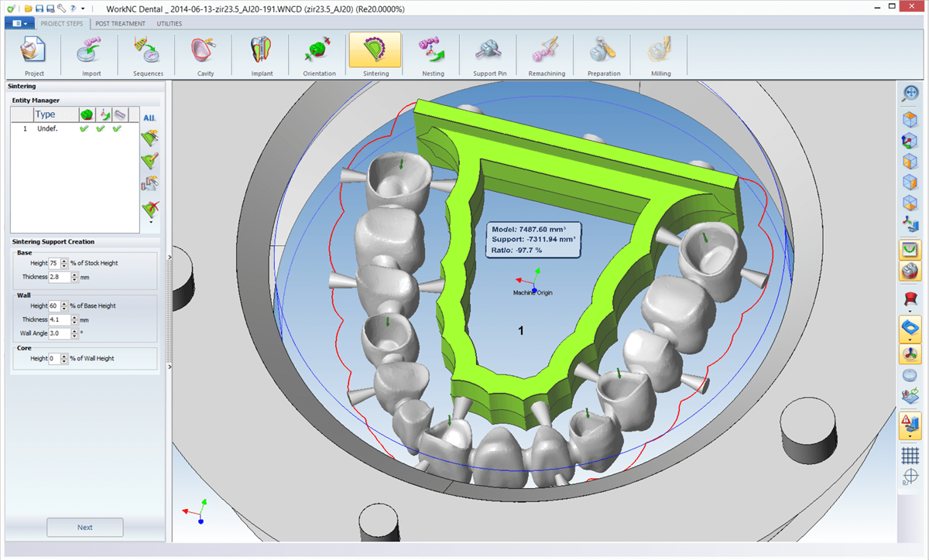Click the All link in Entity Manager
Screen dimensions: 929x560
(x=148, y=118)
